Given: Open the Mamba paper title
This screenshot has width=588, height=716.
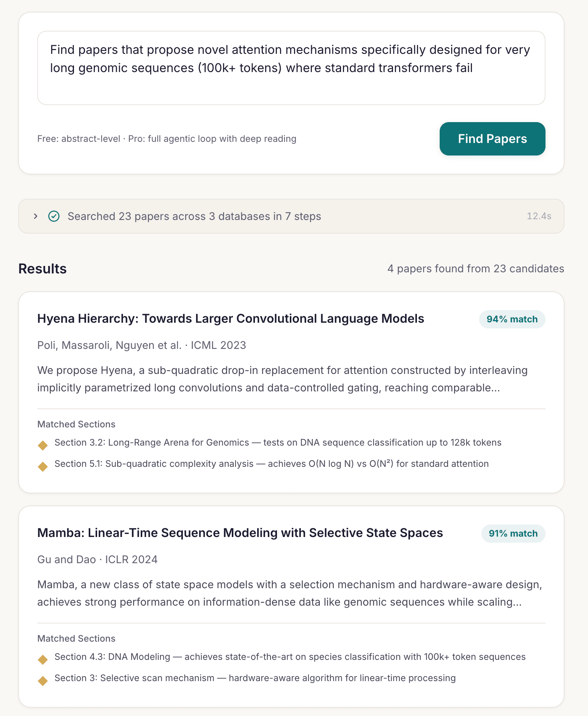Looking at the screenshot, I should tap(240, 532).
